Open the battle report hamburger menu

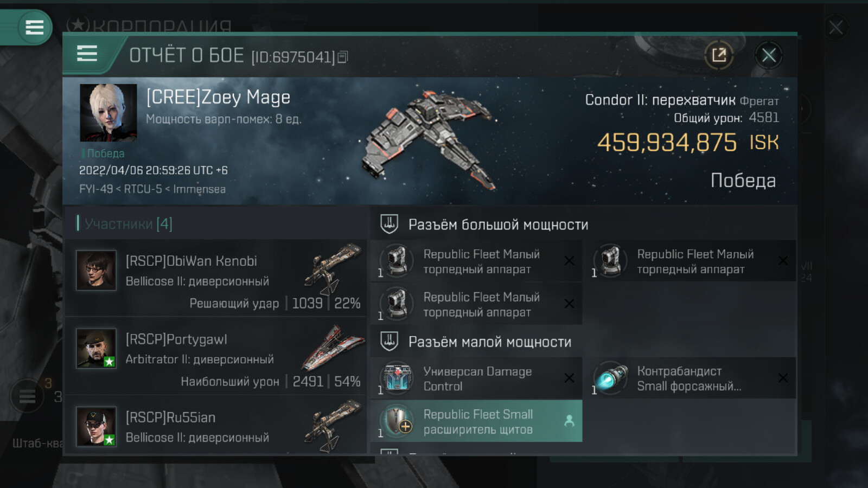pyautogui.click(x=87, y=54)
